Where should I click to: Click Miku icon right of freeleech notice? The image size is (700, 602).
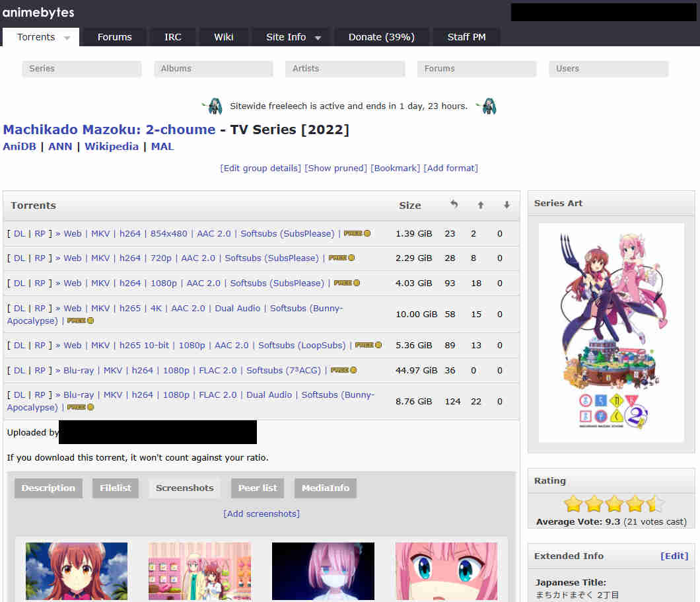pos(487,106)
